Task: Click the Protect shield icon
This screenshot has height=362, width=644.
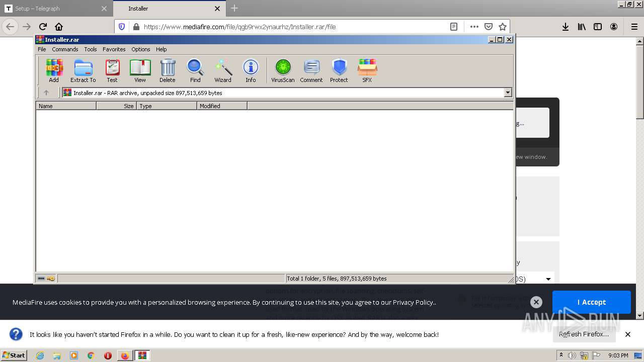Action: coord(339,70)
